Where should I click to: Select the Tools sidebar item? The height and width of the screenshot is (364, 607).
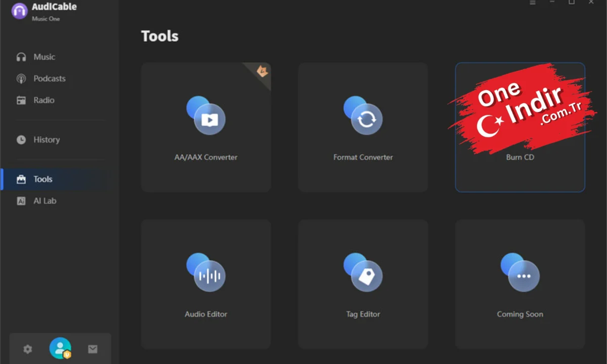coord(54,179)
